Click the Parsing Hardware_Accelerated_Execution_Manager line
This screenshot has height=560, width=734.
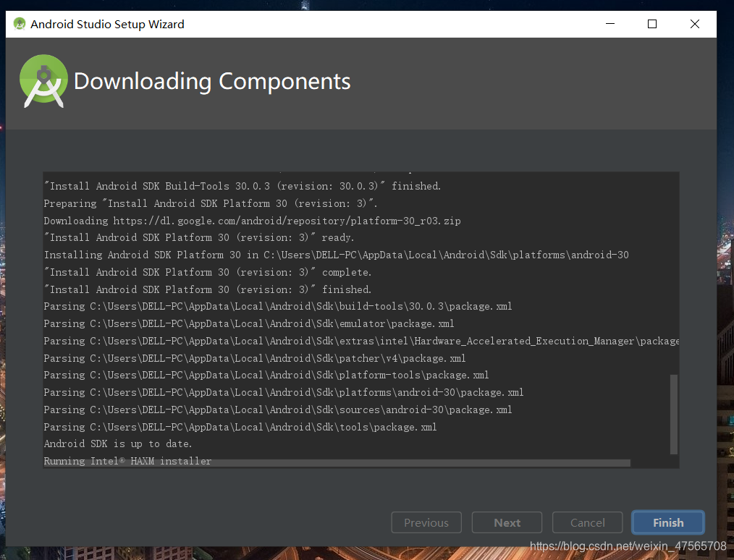pos(361,341)
